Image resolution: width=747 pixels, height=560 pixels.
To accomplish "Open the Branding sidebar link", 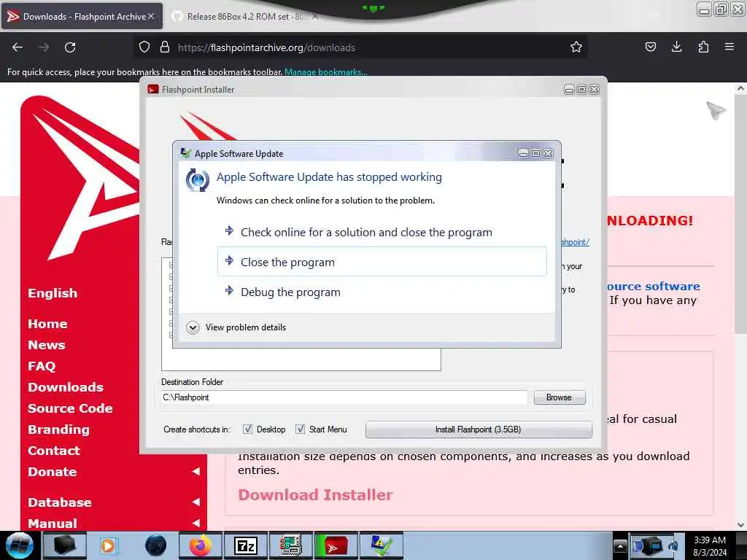I will click(x=58, y=429).
